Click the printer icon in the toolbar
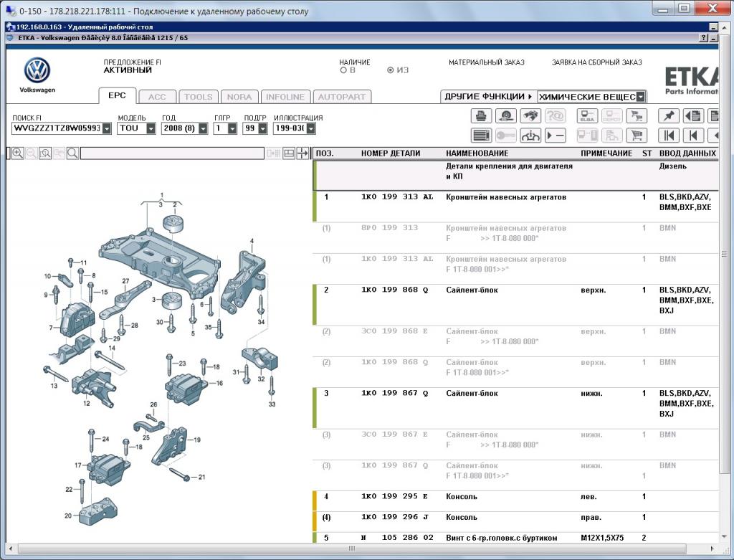 [x=481, y=115]
